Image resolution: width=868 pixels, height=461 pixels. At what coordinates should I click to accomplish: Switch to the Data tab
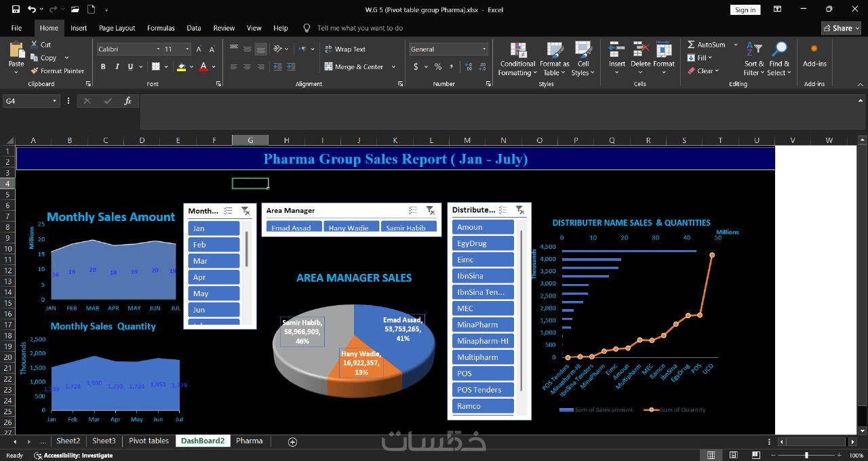pos(194,28)
